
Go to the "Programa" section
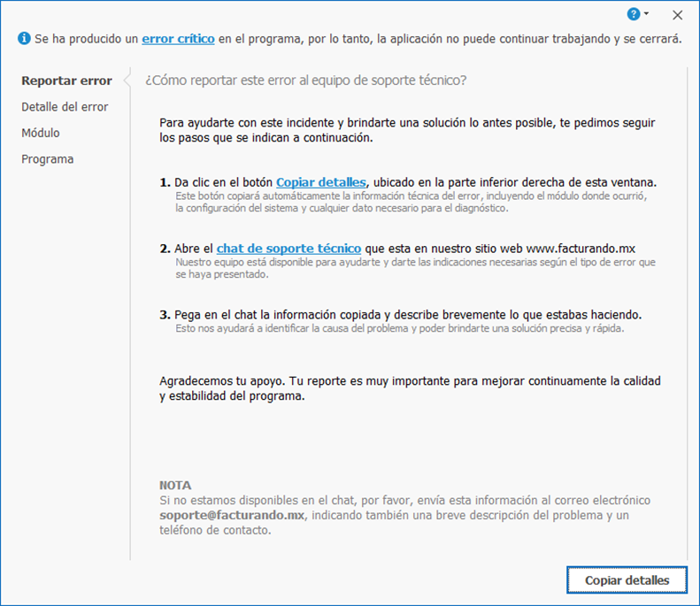(x=48, y=159)
